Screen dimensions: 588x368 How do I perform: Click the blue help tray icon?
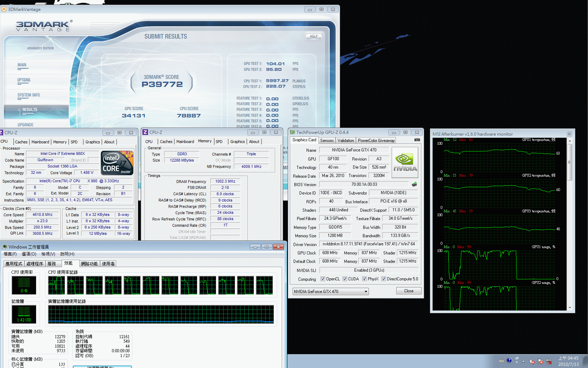(509, 360)
